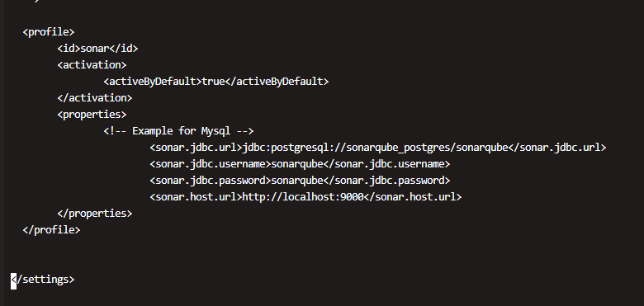Click the opening profile tag
Viewport: 644px width, 306px height.
pyautogui.click(x=49, y=32)
